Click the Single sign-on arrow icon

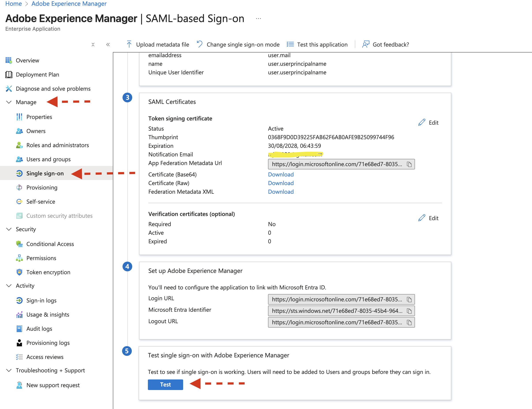click(x=19, y=173)
